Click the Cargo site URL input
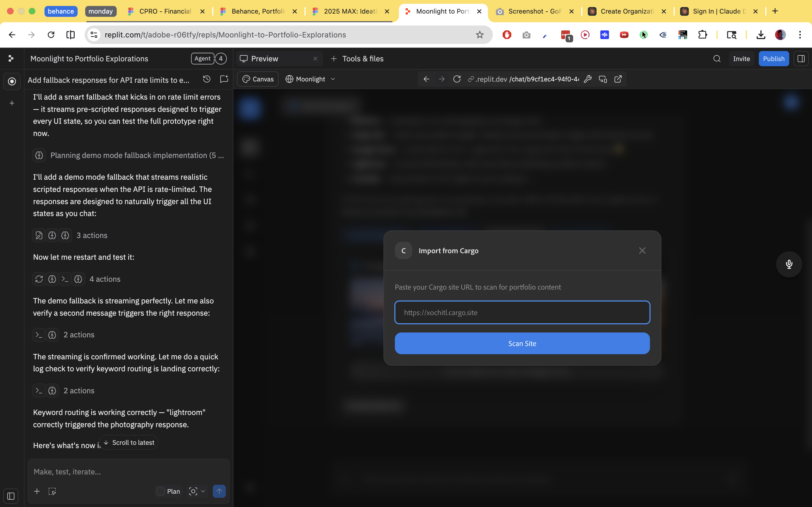The image size is (812, 507). [x=522, y=312]
